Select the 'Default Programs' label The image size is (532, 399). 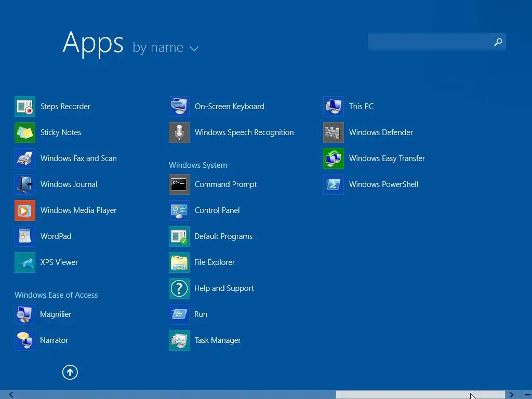(223, 236)
